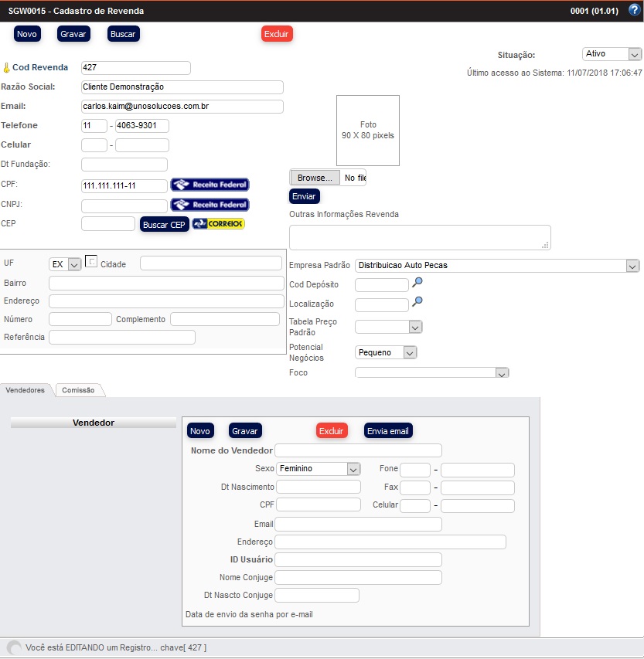This screenshot has width=644, height=659.
Task: Click the key icon beside Cod Revenda
Action: point(6,68)
